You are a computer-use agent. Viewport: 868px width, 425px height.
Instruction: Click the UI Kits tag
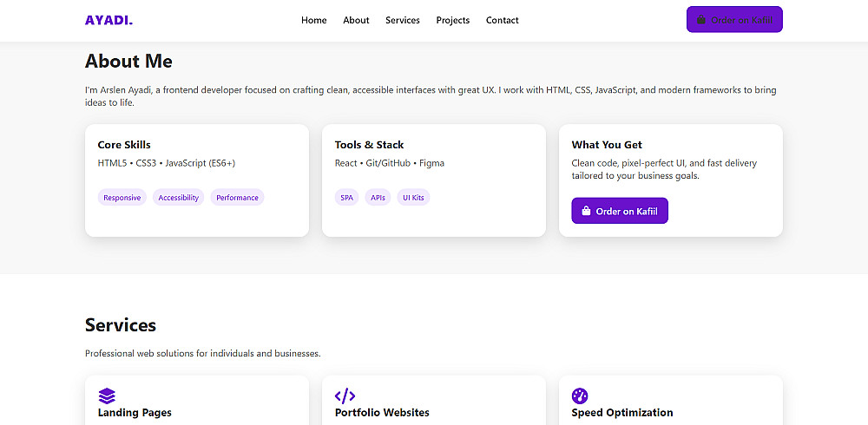tap(413, 198)
